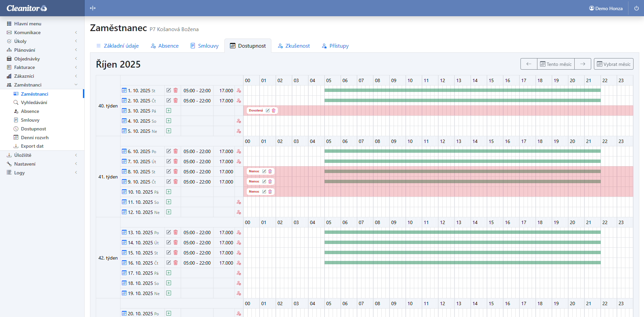Add availability for 3. 10. 2025

pyautogui.click(x=169, y=111)
